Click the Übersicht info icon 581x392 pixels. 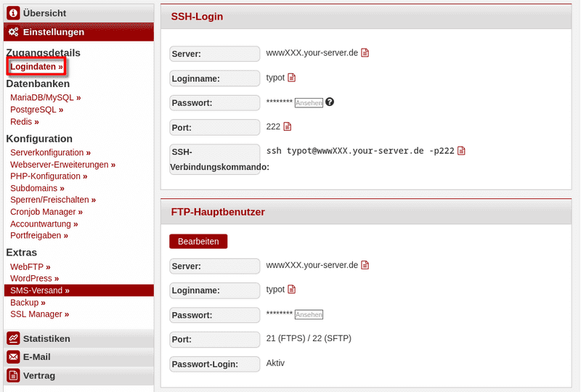click(13, 13)
